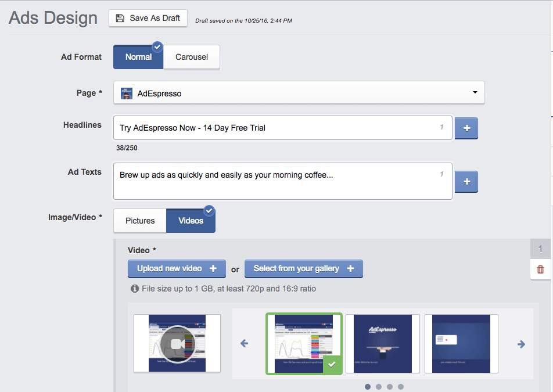Edit the Headlines text field
The height and width of the screenshot is (392, 553).
(282, 128)
